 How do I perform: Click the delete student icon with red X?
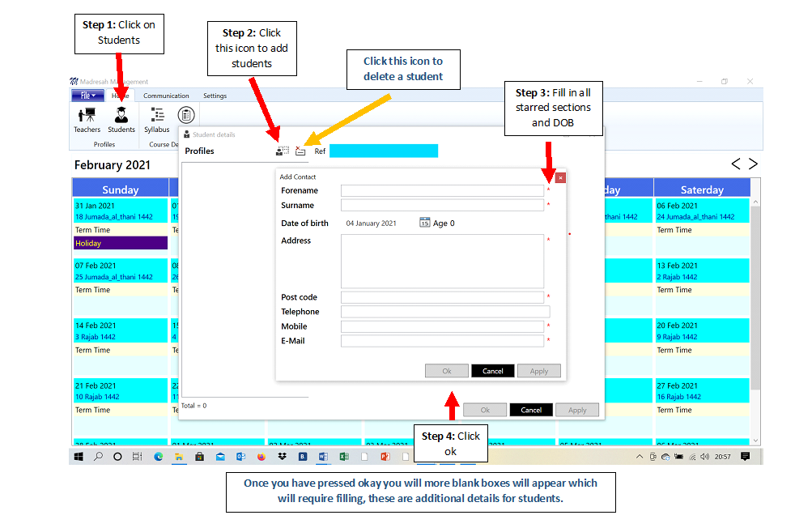click(300, 151)
